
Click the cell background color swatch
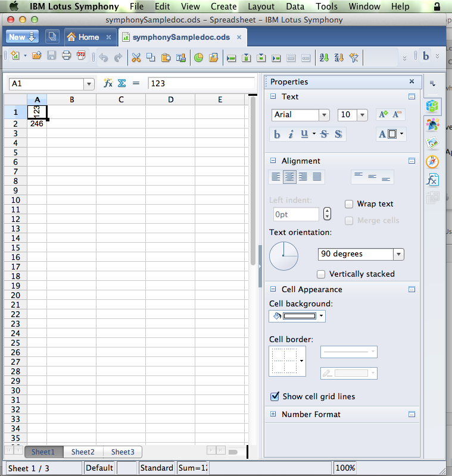(299, 316)
